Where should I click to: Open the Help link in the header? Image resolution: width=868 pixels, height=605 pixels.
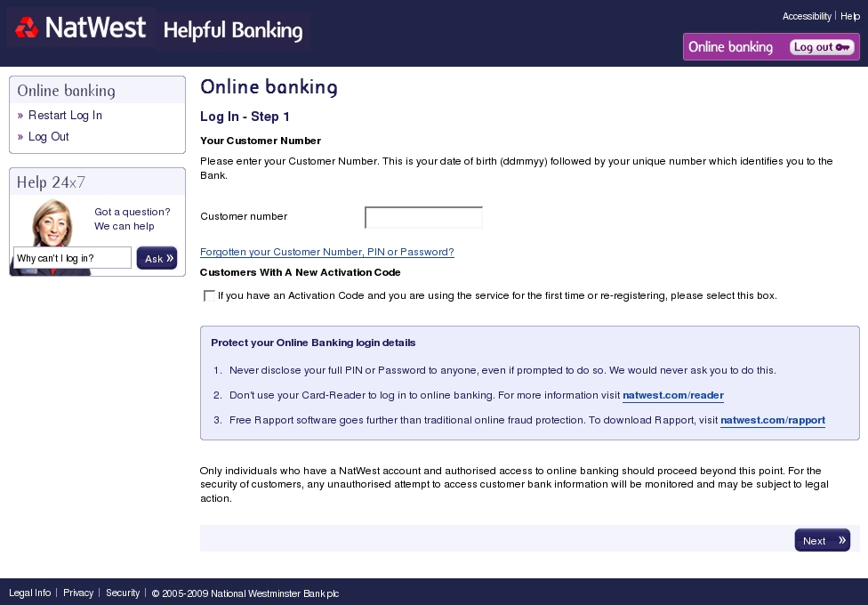(849, 17)
